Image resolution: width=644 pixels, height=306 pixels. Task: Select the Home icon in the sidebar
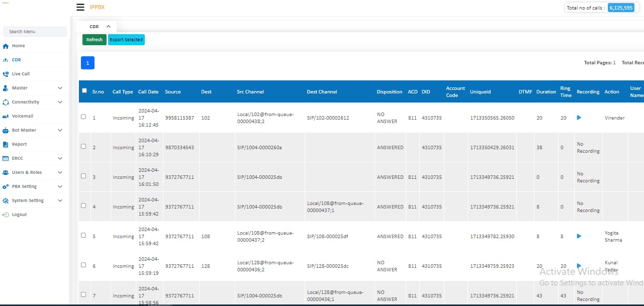click(x=9, y=45)
